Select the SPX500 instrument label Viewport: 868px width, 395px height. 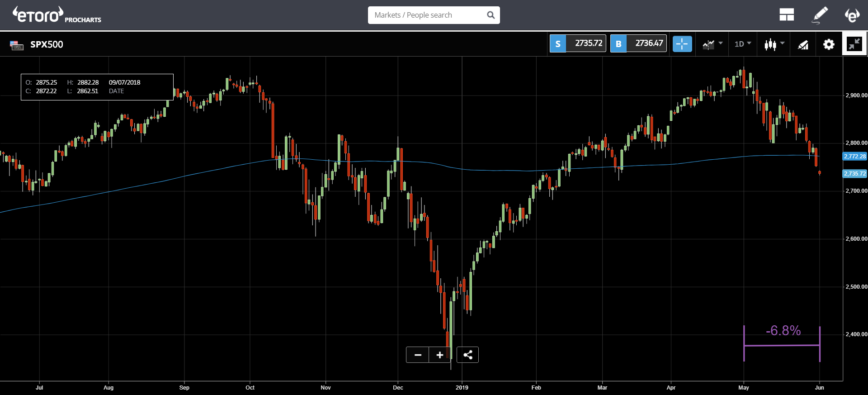point(47,44)
